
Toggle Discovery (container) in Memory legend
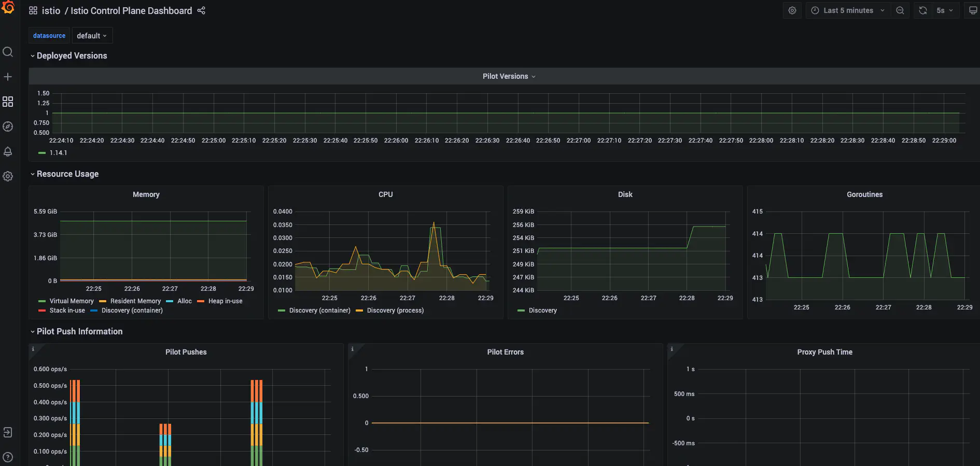click(132, 310)
